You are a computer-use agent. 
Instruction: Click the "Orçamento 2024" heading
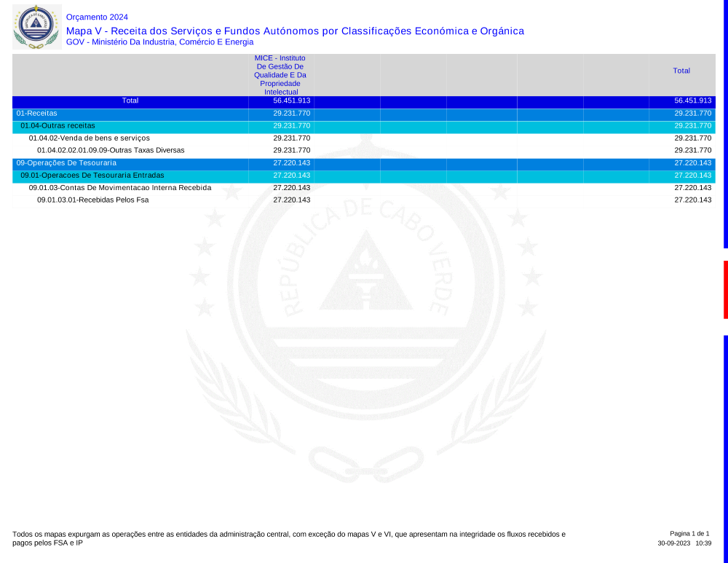(x=97, y=17)
